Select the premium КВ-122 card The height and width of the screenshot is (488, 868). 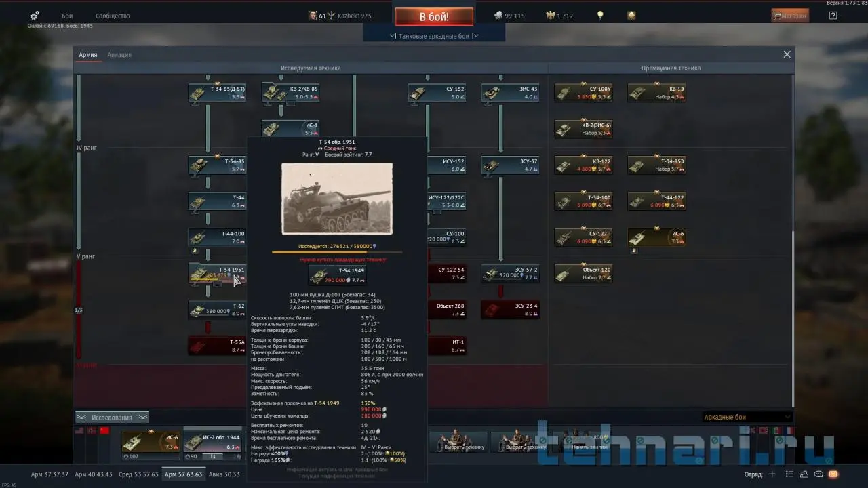click(583, 165)
